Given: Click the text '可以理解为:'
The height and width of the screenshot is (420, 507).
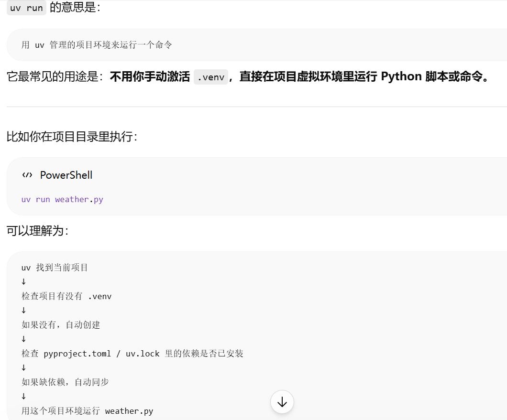Looking at the screenshot, I should (x=37, y=231).
